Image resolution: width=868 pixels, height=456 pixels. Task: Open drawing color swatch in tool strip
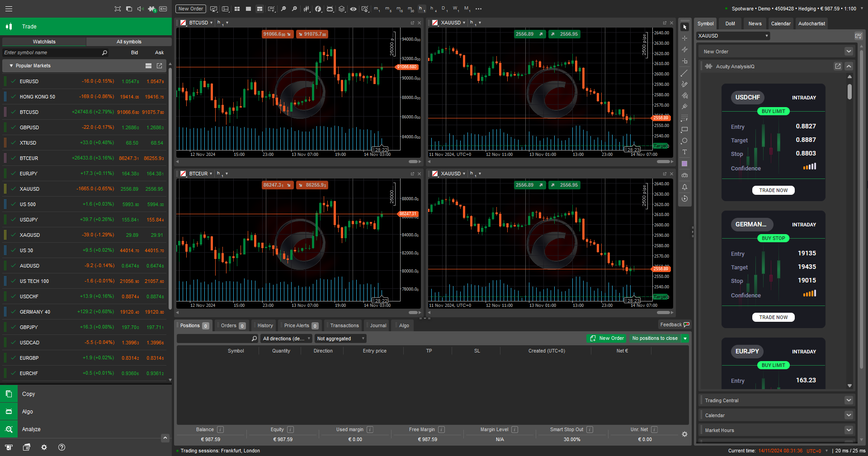click(x=684, y=164)
